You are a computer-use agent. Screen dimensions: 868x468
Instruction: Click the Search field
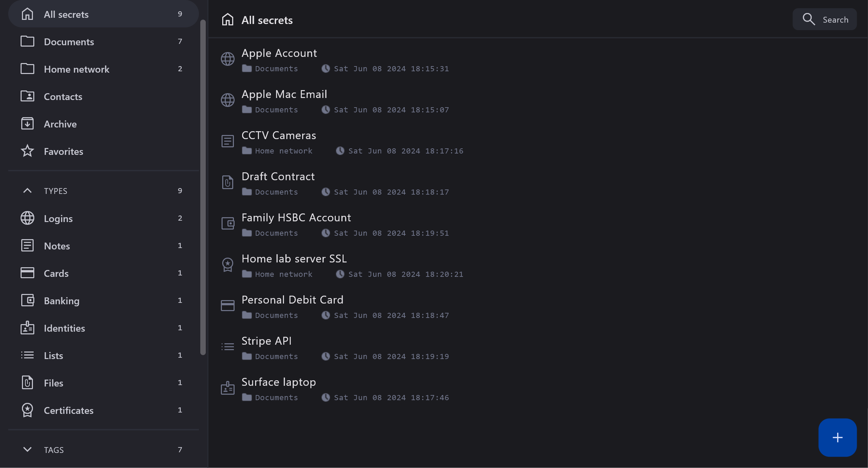coord(824,20)
